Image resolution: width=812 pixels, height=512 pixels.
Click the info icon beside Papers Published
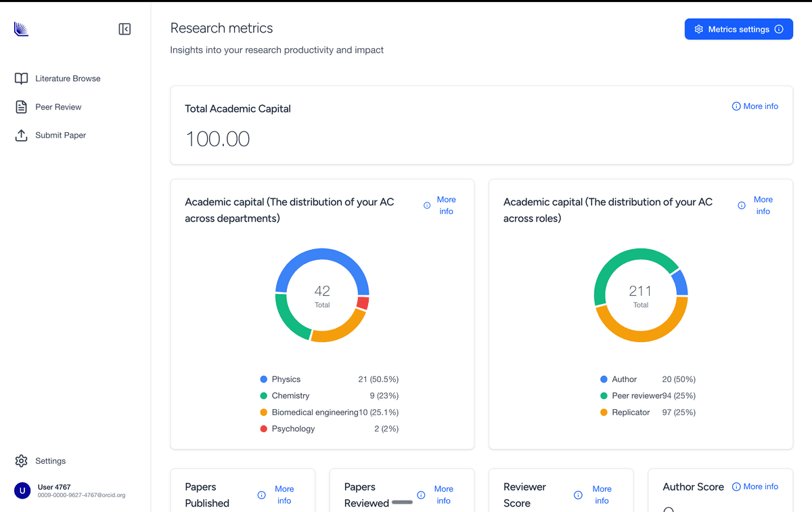coord(261,494)
